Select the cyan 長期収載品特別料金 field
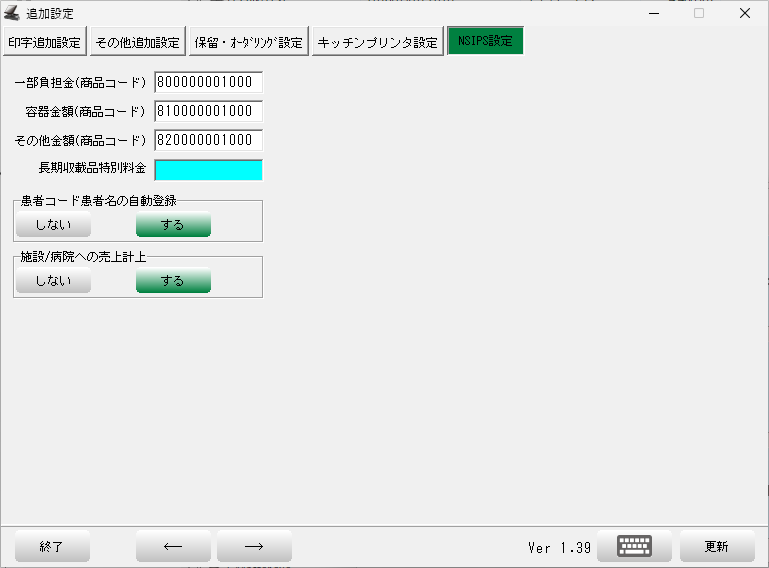Image resolution: width=769 pixels, height=568 pixels. [x=208, y=169]
